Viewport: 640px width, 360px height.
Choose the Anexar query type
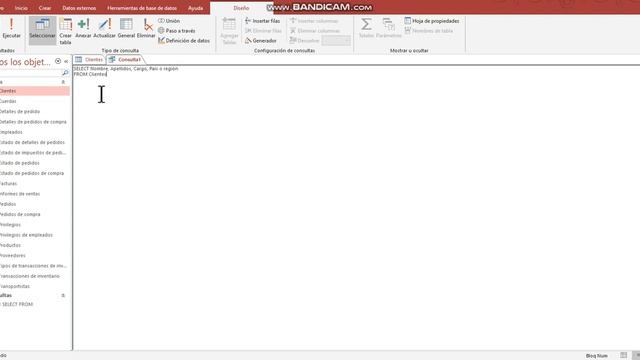(83, 29)
